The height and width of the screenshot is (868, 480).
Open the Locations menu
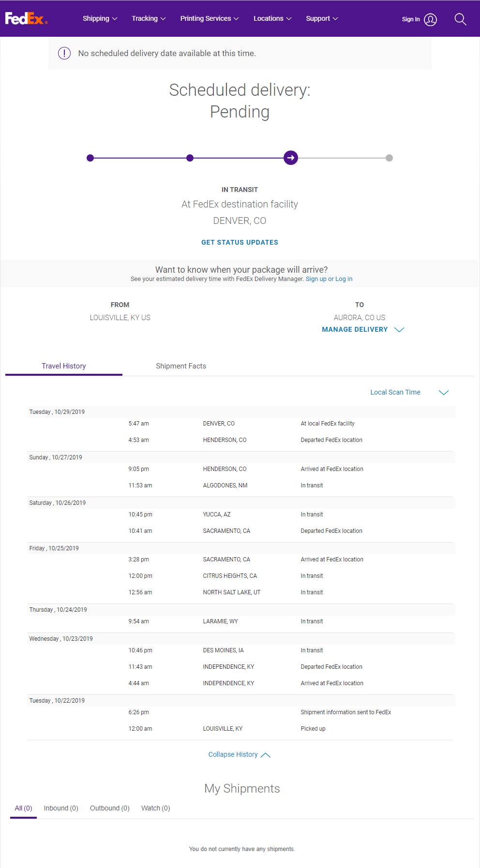point(272,18)
